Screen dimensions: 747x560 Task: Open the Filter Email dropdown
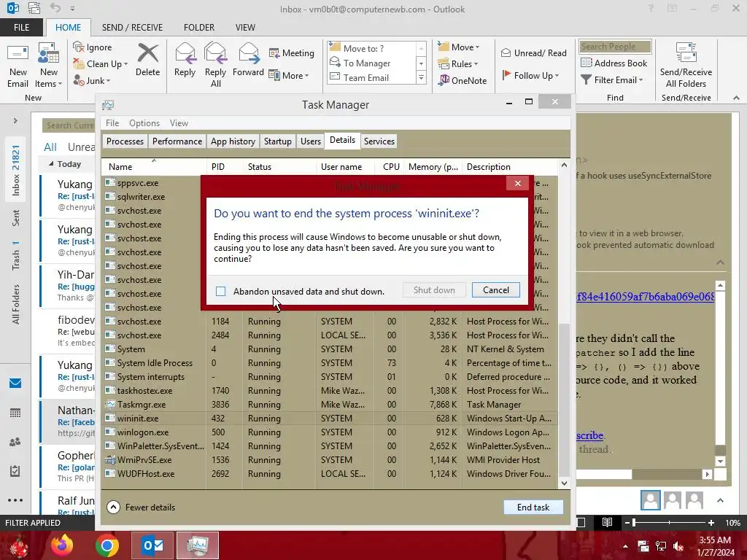(x=612, y=80)
